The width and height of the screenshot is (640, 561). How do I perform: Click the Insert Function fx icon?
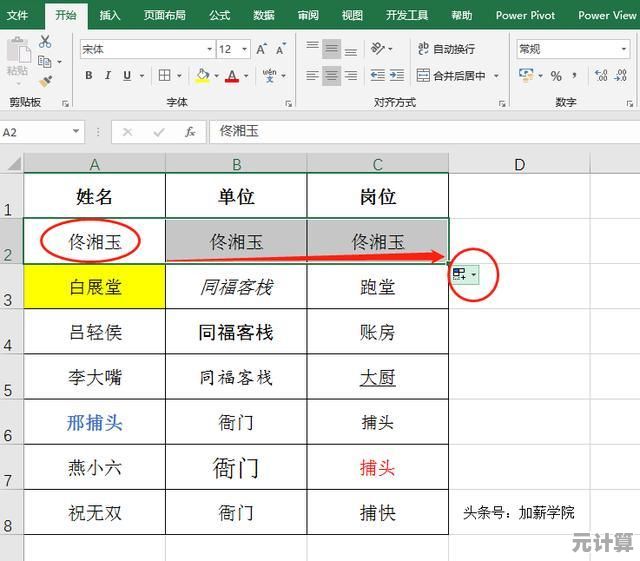(190, 132)
